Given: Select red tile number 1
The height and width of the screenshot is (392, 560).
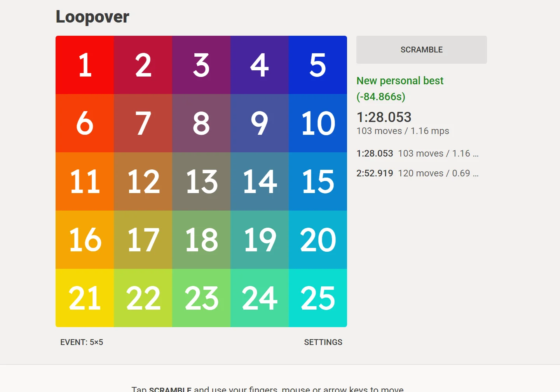Looking at the screenshot, I should click(x=85, y=65).
